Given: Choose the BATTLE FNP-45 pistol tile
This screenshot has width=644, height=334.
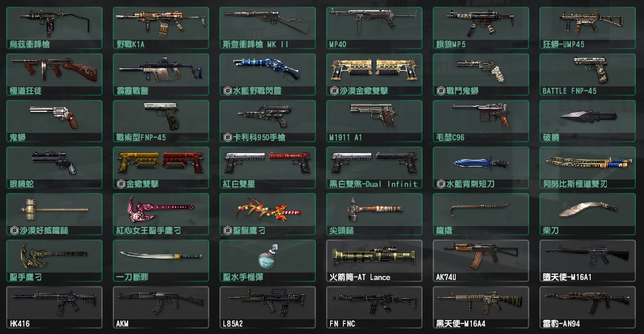Looking at the screenshot, I should point(587,75).
